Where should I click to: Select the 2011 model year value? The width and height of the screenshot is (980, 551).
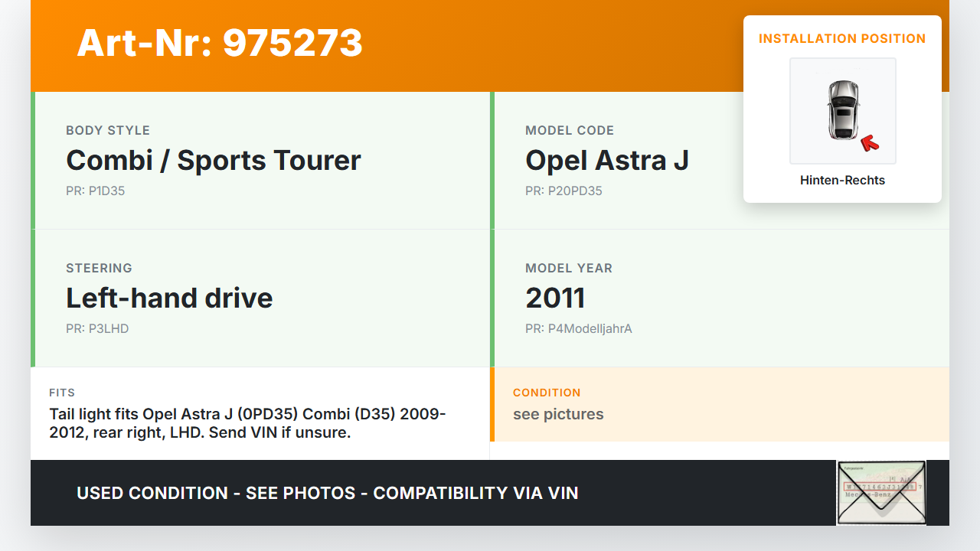point(555,298)
